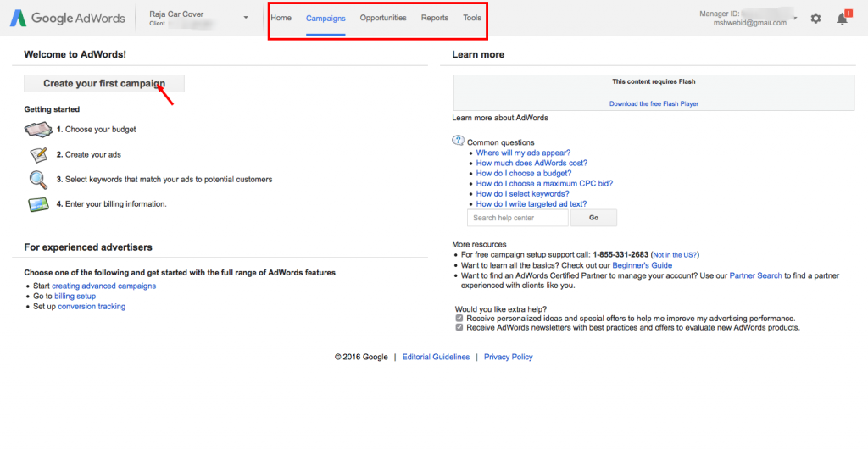Switch to the Opportunities tab
This screenshot has width=868, height=450.
pos(383,18)
